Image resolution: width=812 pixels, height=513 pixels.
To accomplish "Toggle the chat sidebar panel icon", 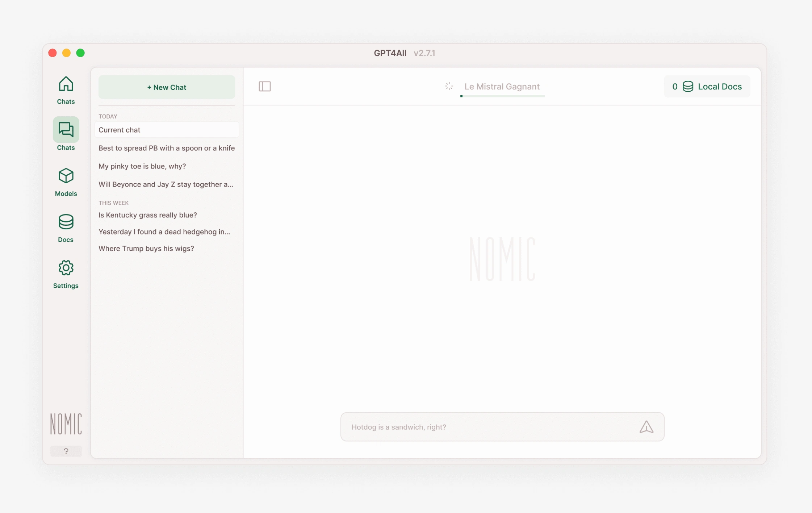I will [265, 86].
